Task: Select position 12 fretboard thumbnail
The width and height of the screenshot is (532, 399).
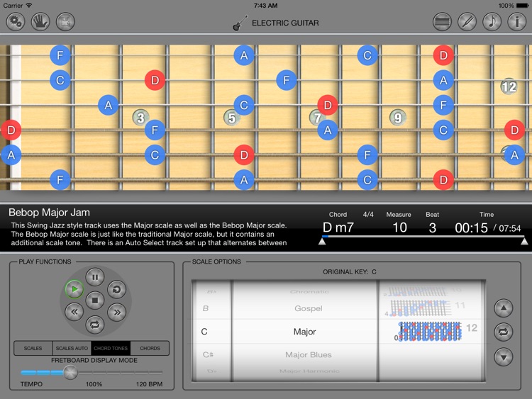Action: point(430,331)
